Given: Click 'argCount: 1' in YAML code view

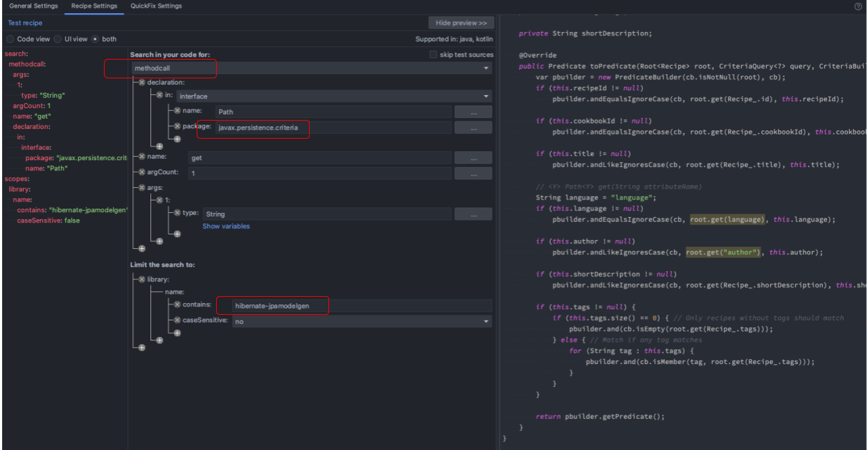Looking at the screenshot, I should tap(32, 105).
